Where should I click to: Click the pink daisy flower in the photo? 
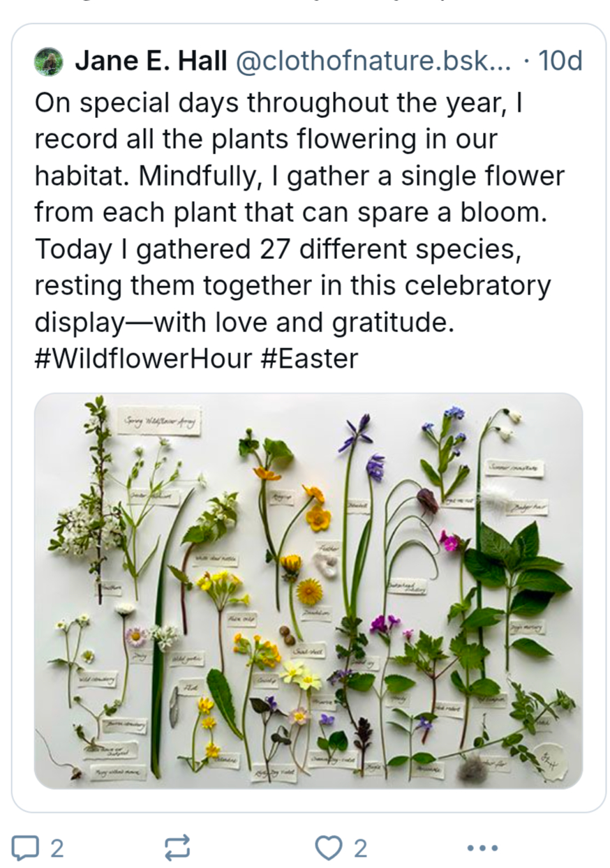(135, 636)
